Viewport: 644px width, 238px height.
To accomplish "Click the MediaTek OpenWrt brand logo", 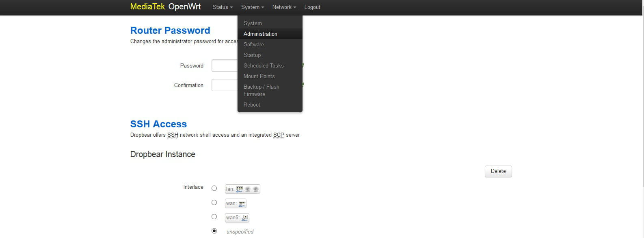I will coord(165,7).
